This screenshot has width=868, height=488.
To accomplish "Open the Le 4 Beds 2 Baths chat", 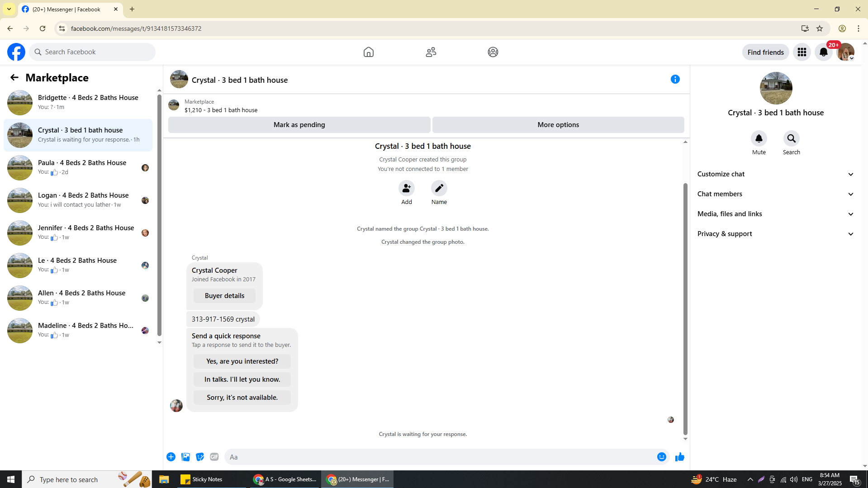I will click(78, 265).
